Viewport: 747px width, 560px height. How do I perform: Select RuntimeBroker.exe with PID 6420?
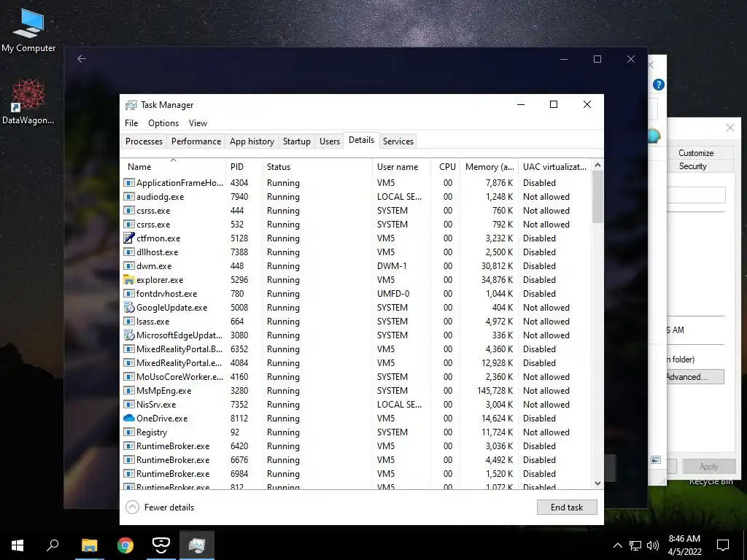[x=356, y=446]
